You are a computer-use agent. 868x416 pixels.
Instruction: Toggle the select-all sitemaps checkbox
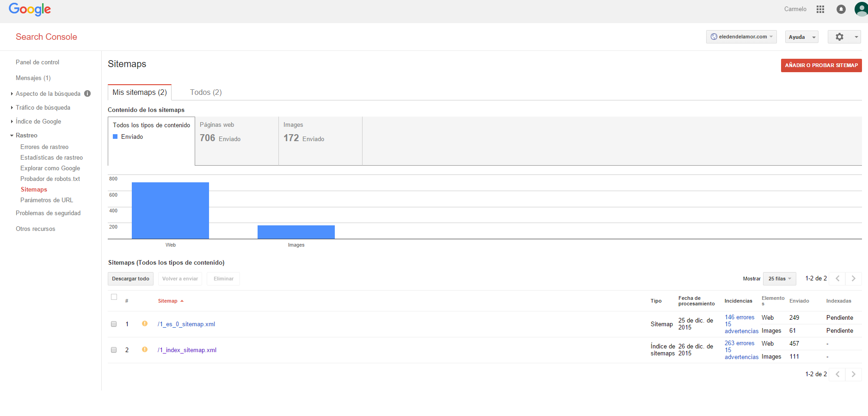tap(114, 297)
